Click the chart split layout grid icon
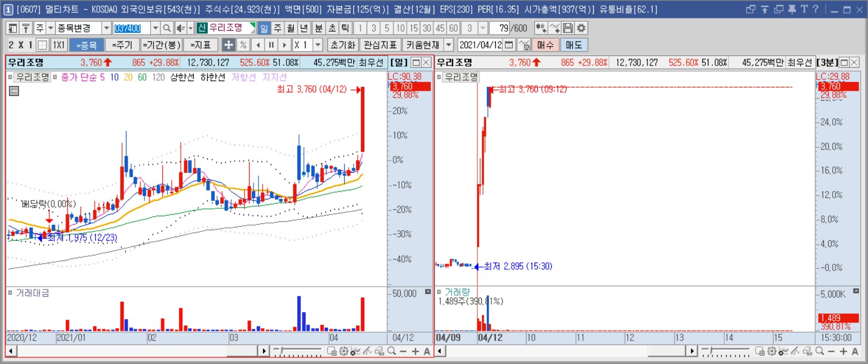Screen dimensions: 868x364 (x=42, y=45)
